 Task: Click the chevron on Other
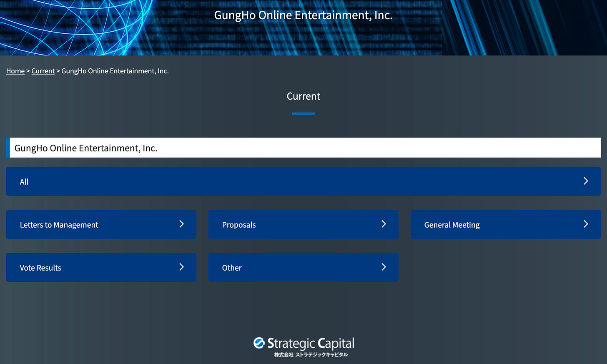click(x=384, y=267)
